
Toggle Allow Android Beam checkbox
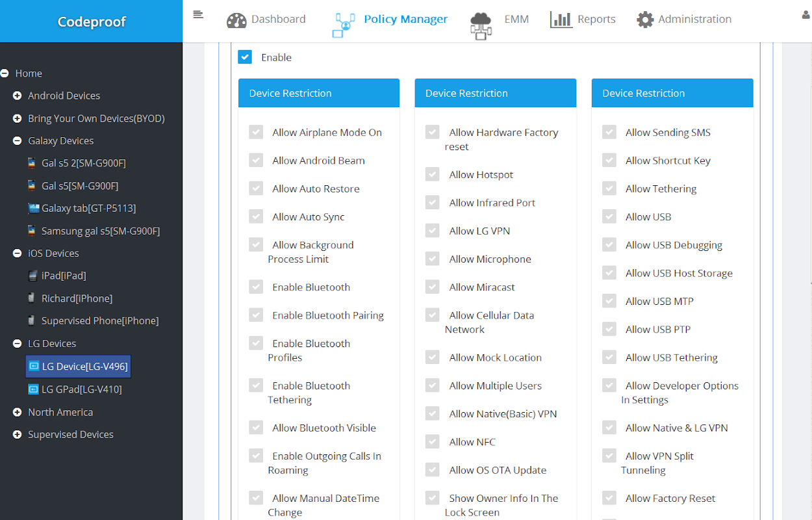click(256, 160)
